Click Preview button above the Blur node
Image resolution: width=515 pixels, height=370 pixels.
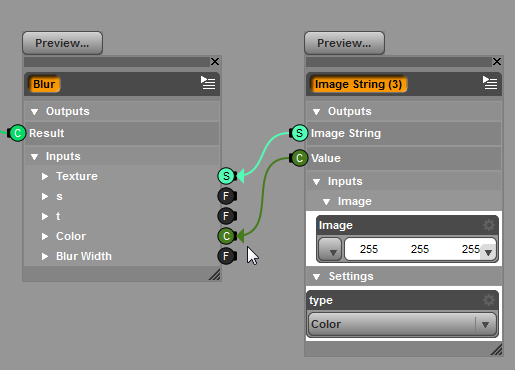tap(62, 43)
